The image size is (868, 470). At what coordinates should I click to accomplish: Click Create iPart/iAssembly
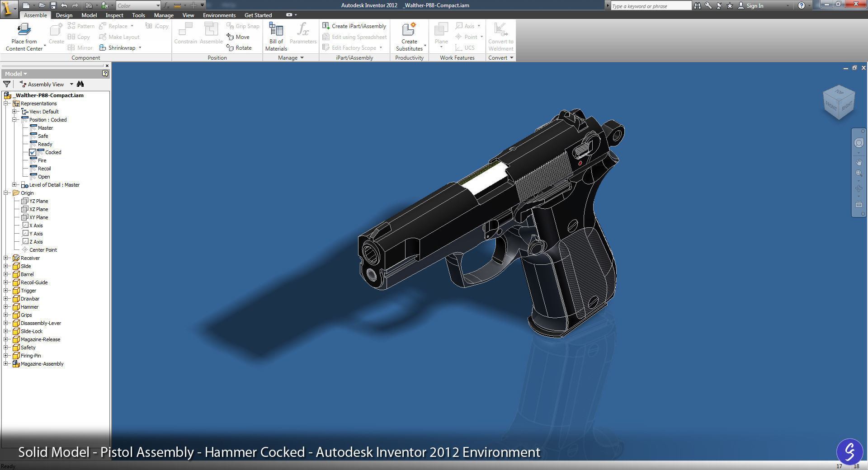(354, 26)
